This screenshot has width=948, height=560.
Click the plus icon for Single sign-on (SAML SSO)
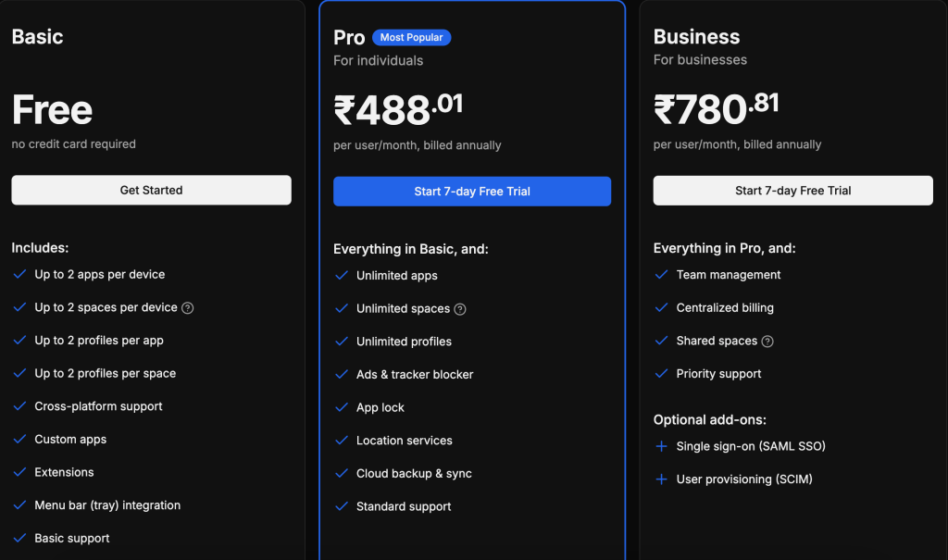661,446
